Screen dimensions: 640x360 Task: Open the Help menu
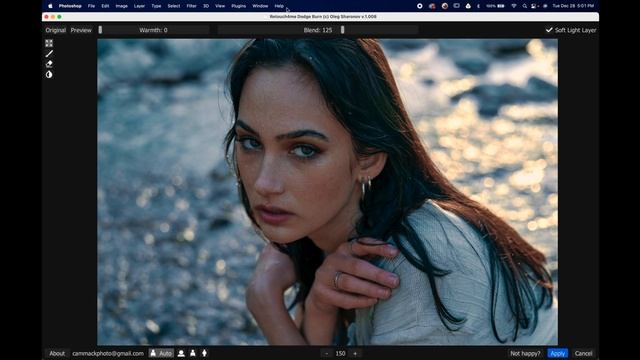click(x=279, y=6)
